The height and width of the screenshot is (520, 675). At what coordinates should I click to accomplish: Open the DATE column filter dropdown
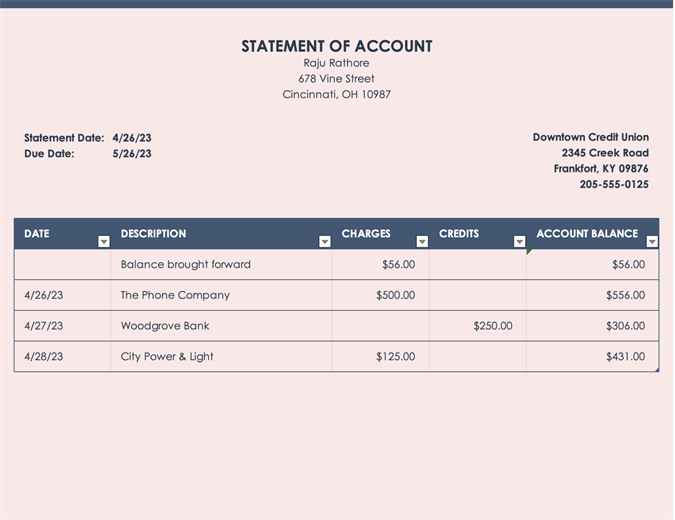tap(104, 242)
